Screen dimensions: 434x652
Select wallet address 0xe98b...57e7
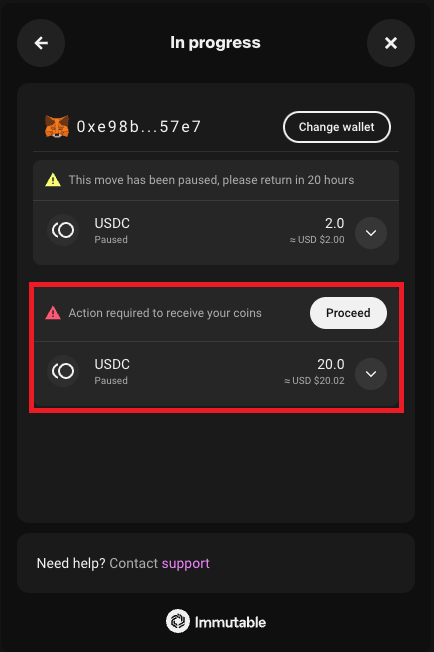[139, 126]
